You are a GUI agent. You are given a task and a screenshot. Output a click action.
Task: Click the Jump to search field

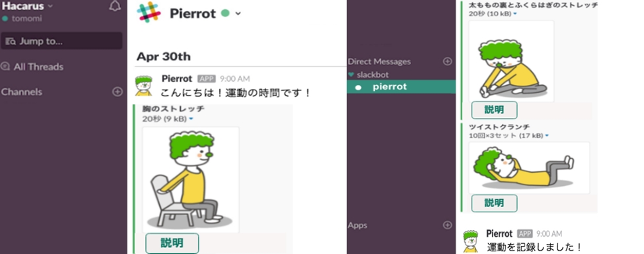click(x=61, y=41)
